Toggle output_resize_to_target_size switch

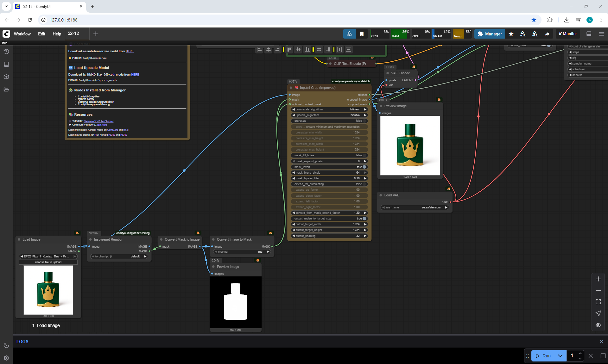(364, 219)
